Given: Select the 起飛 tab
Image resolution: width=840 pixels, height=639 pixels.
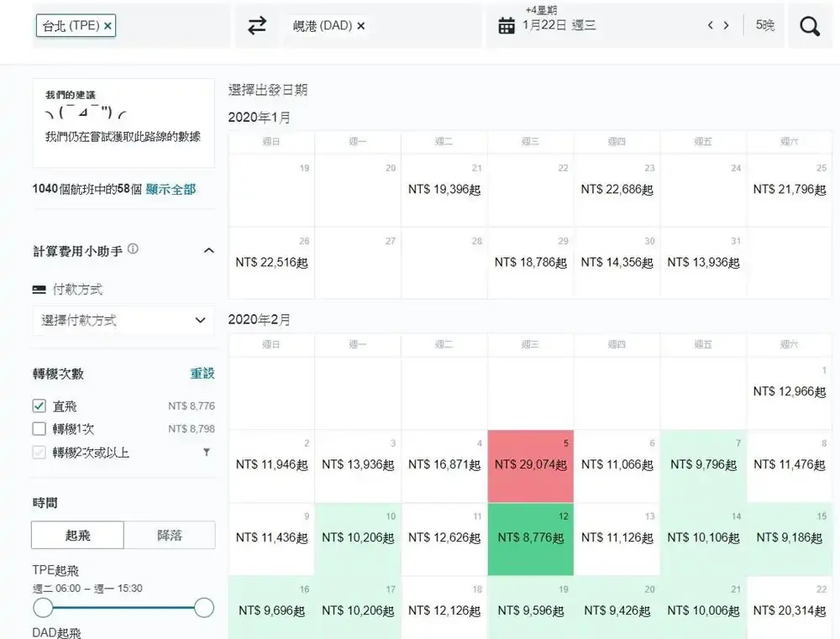Looking at the screenshot, I should point(77,535).
